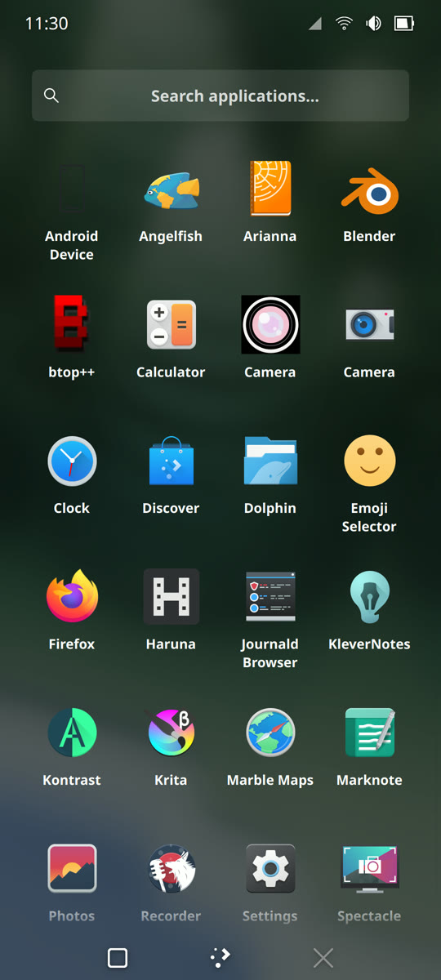441x980 pixels.
Task: Tap the X close navigation button
Action: click(323, 958)
